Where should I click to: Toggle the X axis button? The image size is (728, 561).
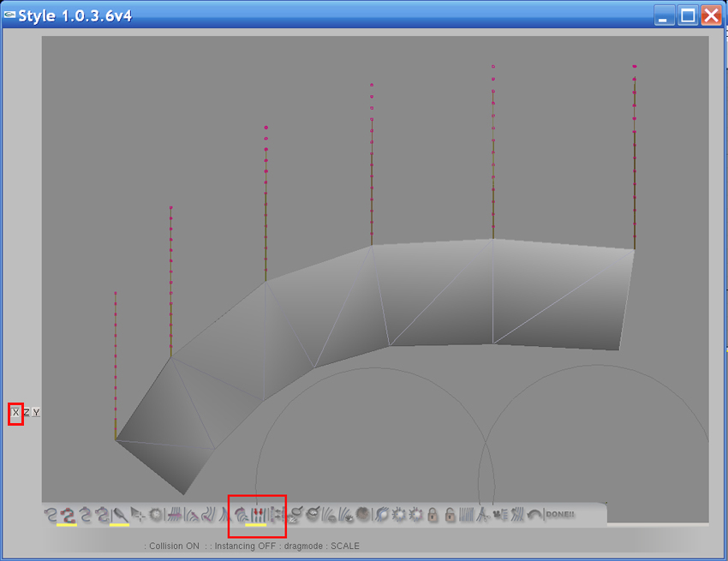tap(15, 412)
